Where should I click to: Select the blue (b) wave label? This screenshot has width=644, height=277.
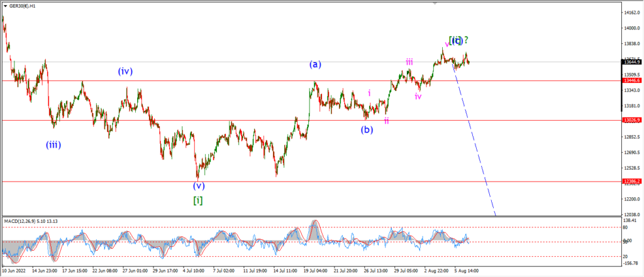click(x=367, y=129)
